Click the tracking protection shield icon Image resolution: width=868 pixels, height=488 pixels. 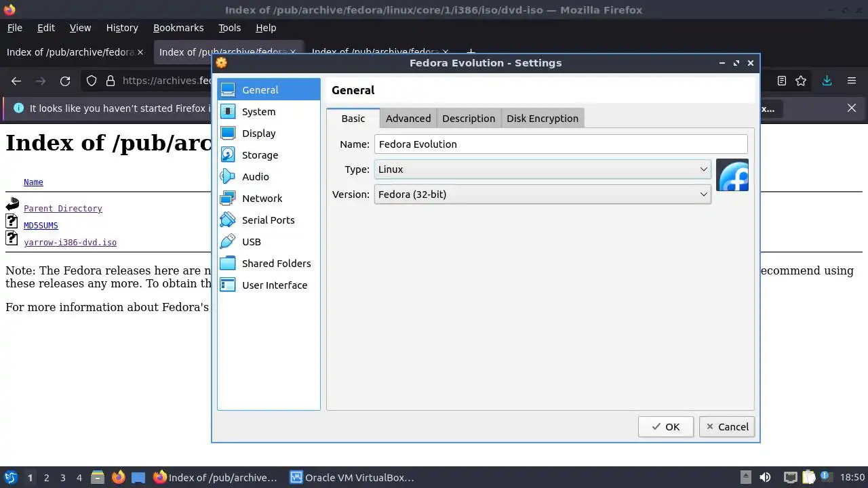(92, 81)
